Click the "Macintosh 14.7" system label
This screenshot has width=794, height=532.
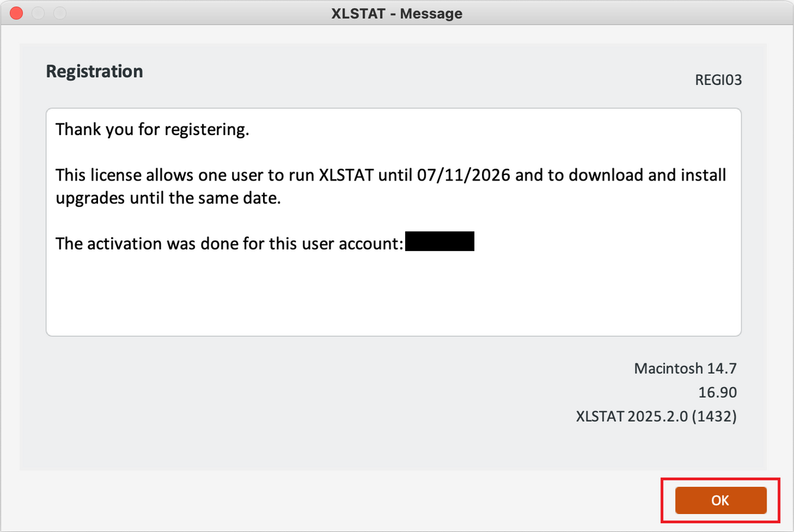pos(685,368)
